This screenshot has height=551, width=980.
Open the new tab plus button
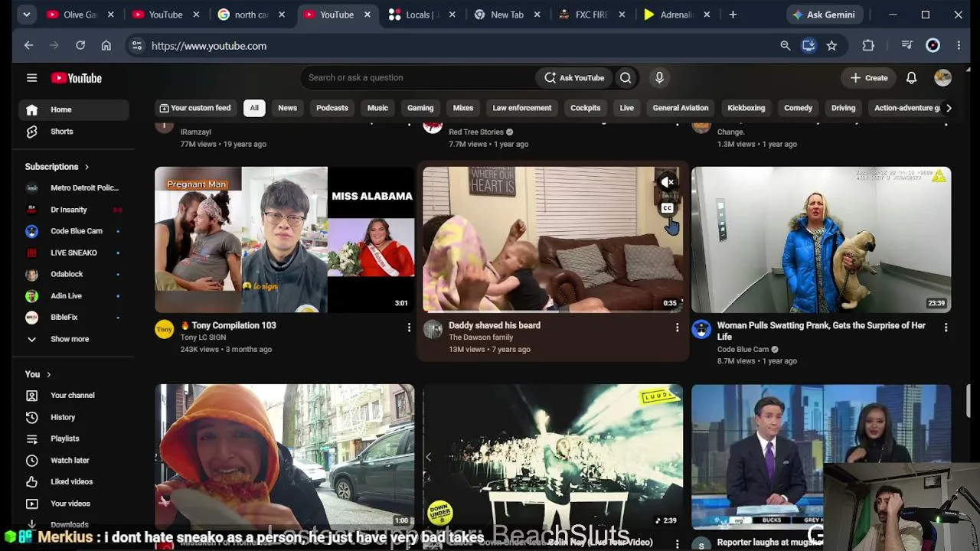click(733, 15)
